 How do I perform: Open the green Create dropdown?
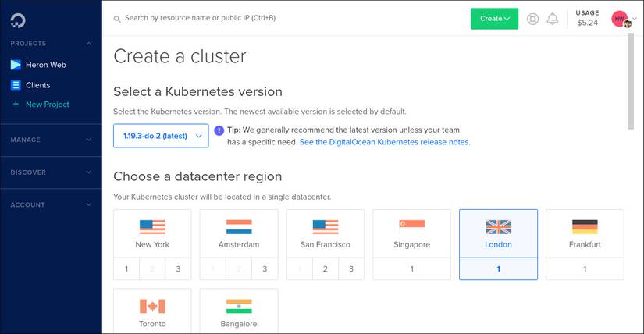494,19
